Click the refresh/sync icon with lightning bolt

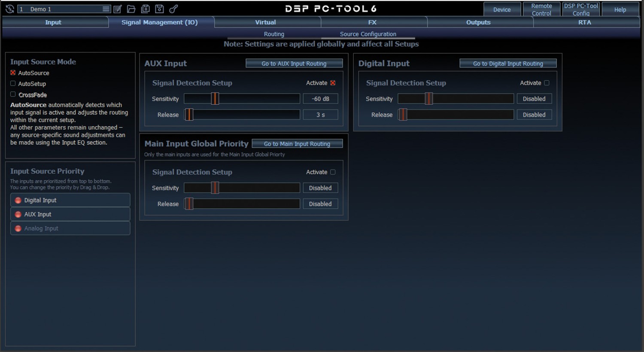[x=9, y=9]
